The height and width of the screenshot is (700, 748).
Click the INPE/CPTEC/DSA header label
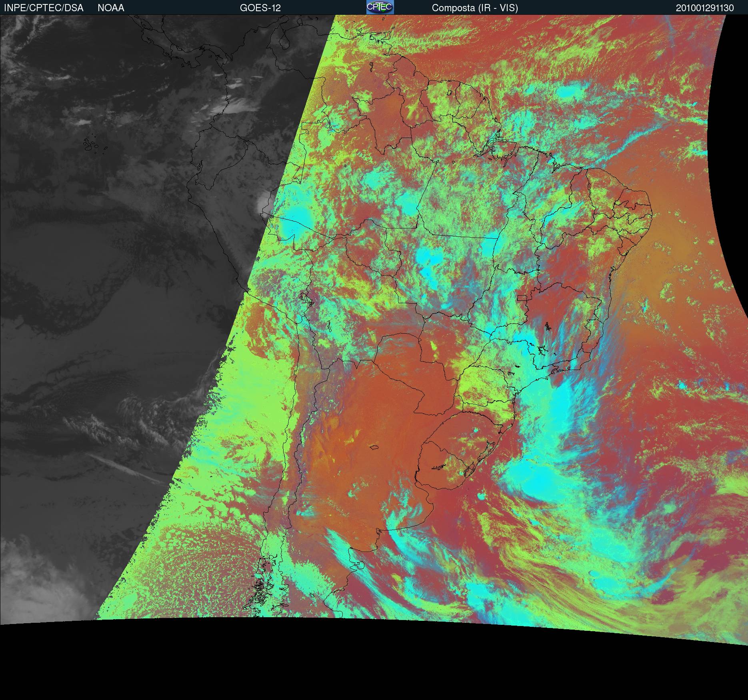(44, 8)
